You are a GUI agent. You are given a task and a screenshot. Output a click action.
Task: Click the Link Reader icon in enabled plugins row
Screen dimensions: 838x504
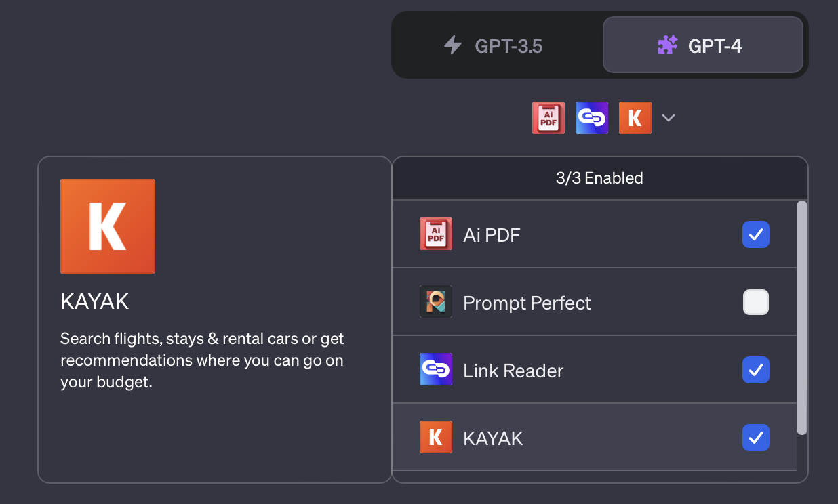click(x=591, y=118)
